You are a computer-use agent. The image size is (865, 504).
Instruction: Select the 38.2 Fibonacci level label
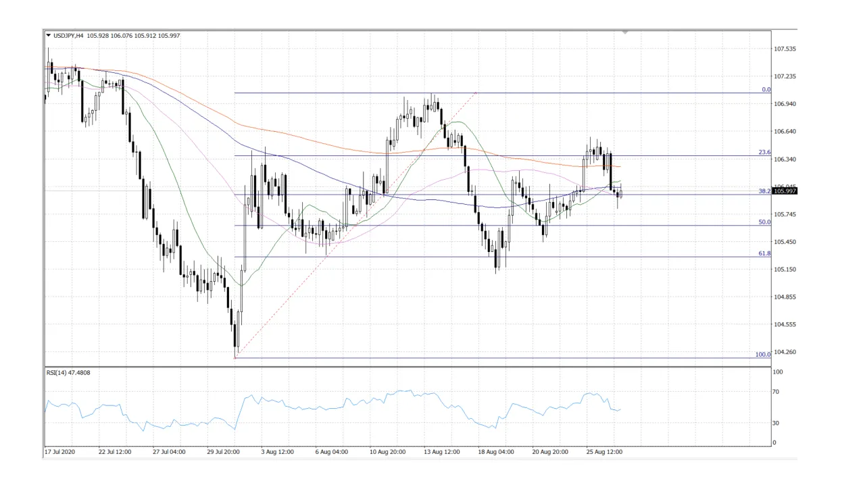(x=764, y=191)
